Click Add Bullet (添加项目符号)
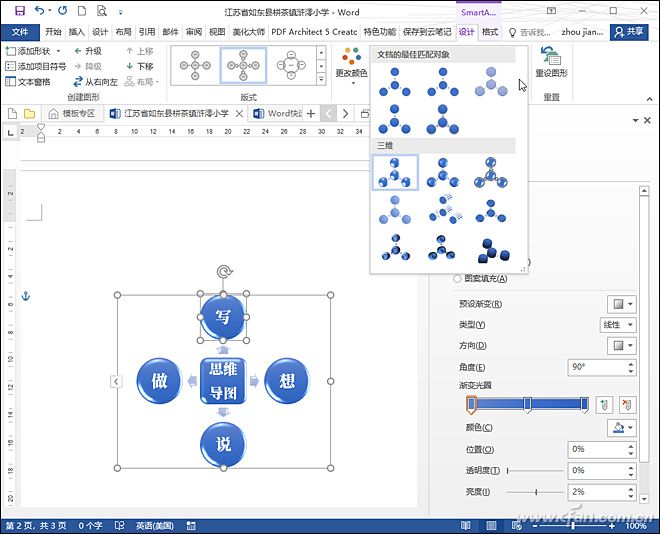Screen dimensions: 660x534 click(36, 66)
